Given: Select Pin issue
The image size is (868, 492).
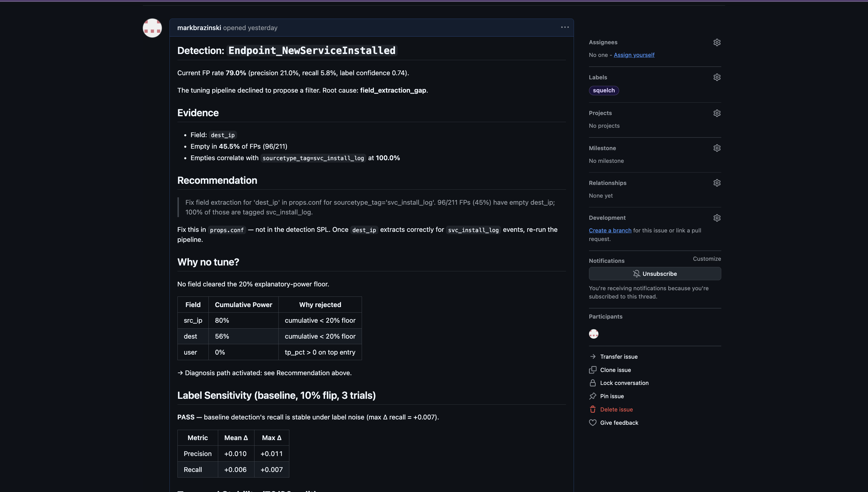Looking at the screenshot, I should pyautogui.click(x=612, y=396).
